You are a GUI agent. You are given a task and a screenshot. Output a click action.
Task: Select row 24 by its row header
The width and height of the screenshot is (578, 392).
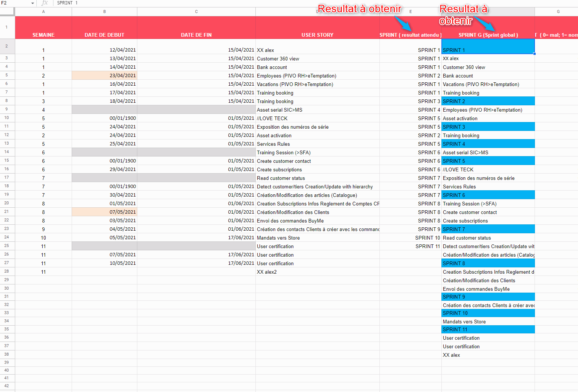point(7,237)
